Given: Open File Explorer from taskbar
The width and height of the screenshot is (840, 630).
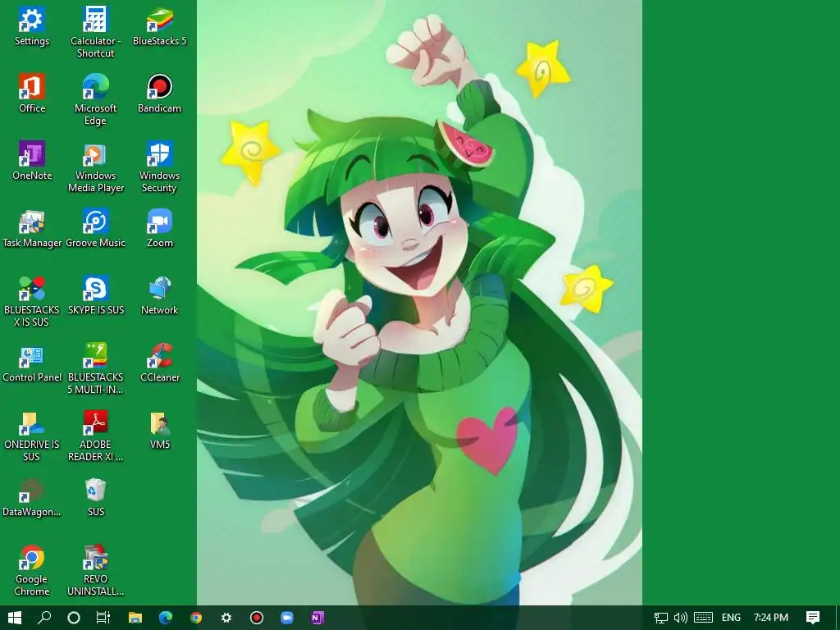Looking at the screenshot, I should (x=135, y=618).
